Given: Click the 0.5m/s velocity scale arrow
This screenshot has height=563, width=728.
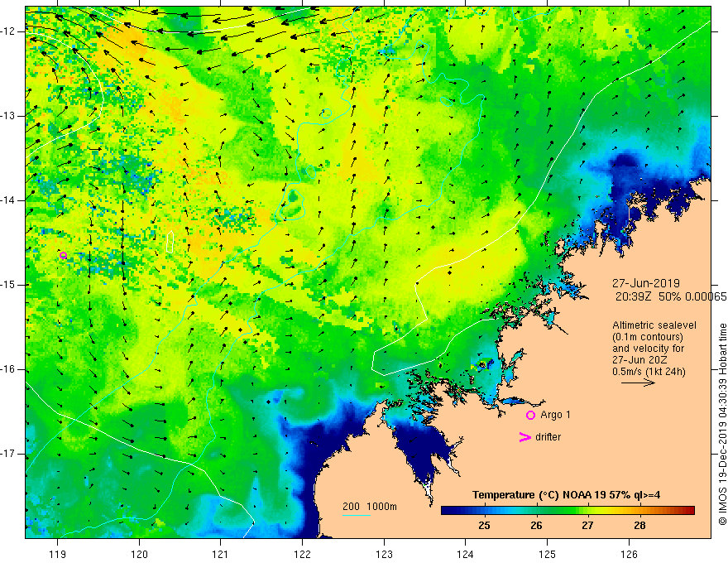Looking at the screenshot, I should point(638,383).
